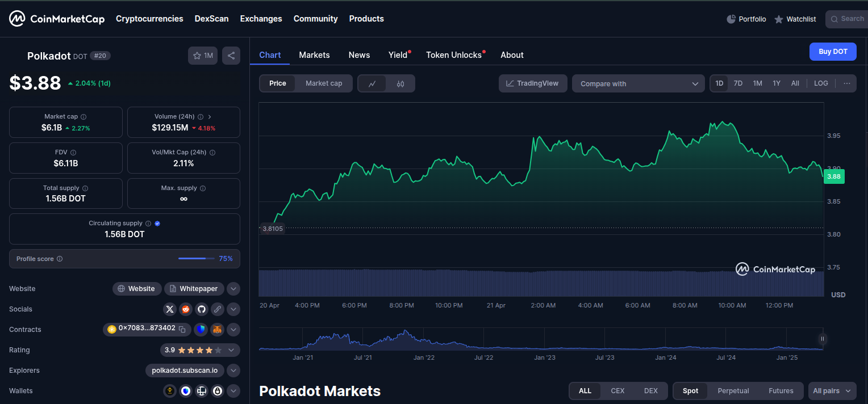Copy the 0x7083...873402 contract address
This screenshot has height=404, width=868.
pyautogui.click(x=182, y=329)
